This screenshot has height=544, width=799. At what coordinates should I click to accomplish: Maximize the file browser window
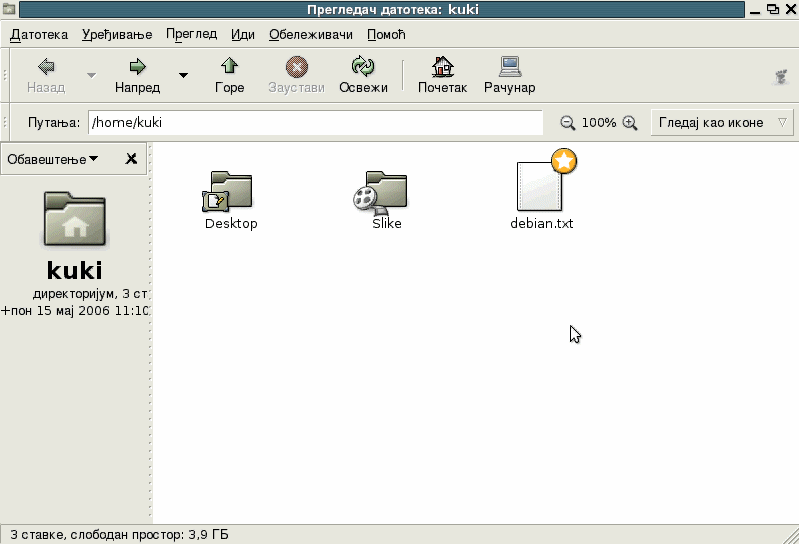[773, 9]
